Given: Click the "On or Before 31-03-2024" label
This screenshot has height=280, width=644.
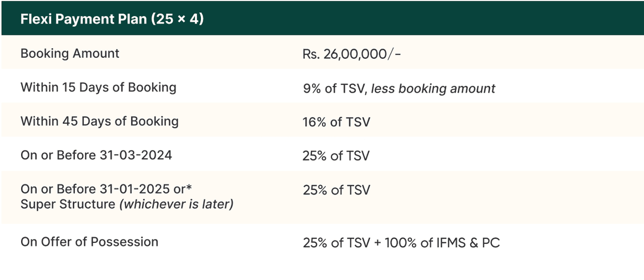Looking at the screenshot, I should click(x=96, y=155).
